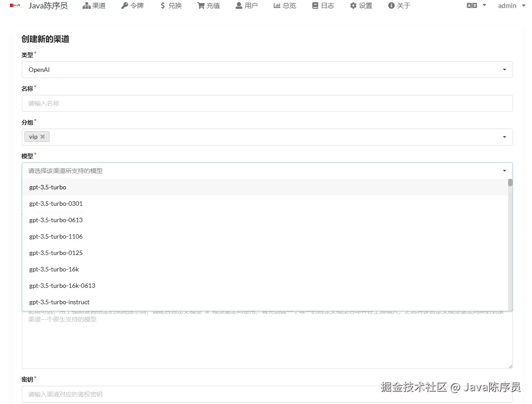Click the Java陈序员 site title
The height and width of the screenshot is (404, 532).
point(48,6)
